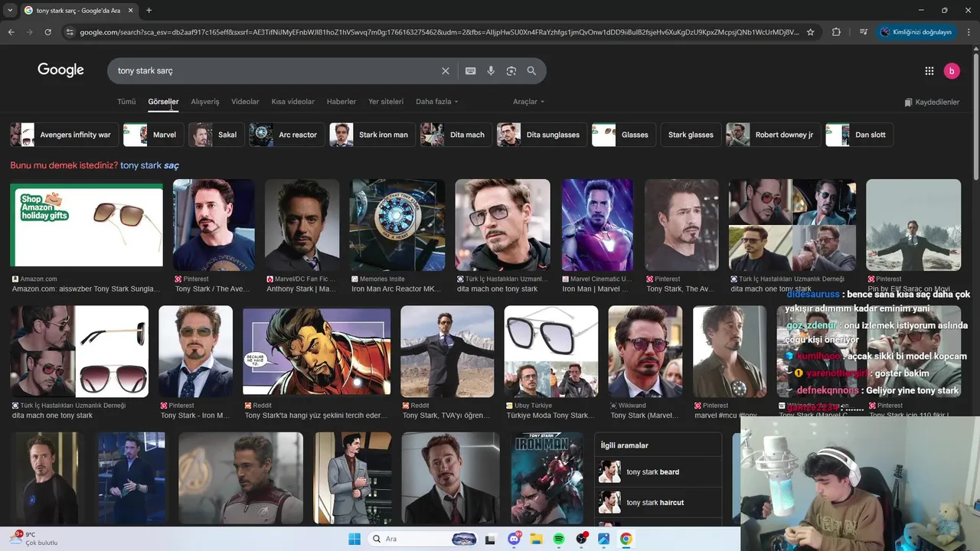
Task: Start voice search with microphone icon
Action: 491,70
